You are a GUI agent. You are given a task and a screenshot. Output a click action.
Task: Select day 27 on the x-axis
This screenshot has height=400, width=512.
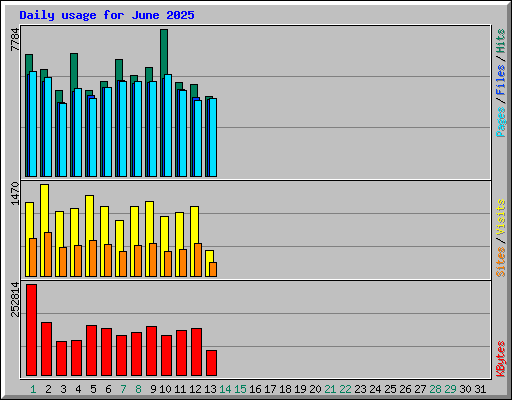420,389
